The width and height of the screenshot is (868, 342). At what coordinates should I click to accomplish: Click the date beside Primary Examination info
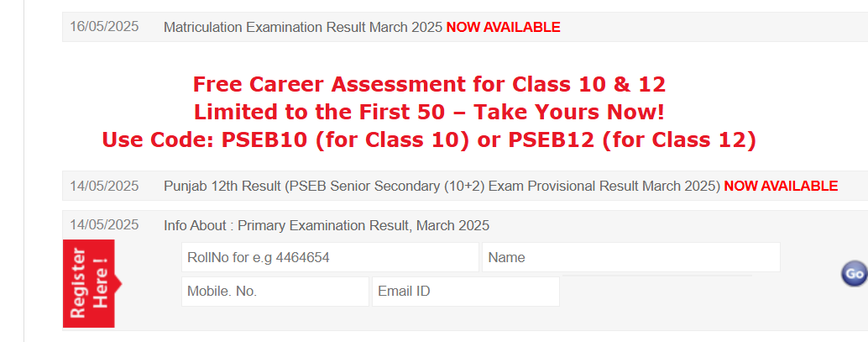(x=104, y=225)
